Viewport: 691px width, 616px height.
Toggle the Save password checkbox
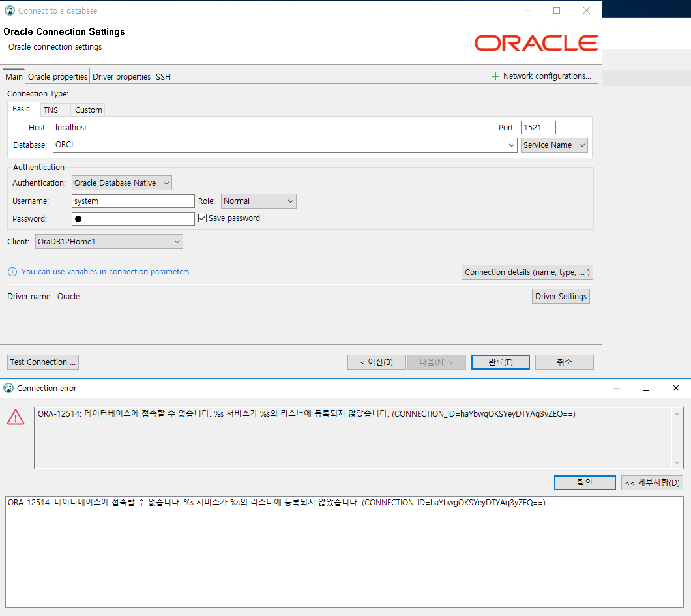(x=202, y=218)
